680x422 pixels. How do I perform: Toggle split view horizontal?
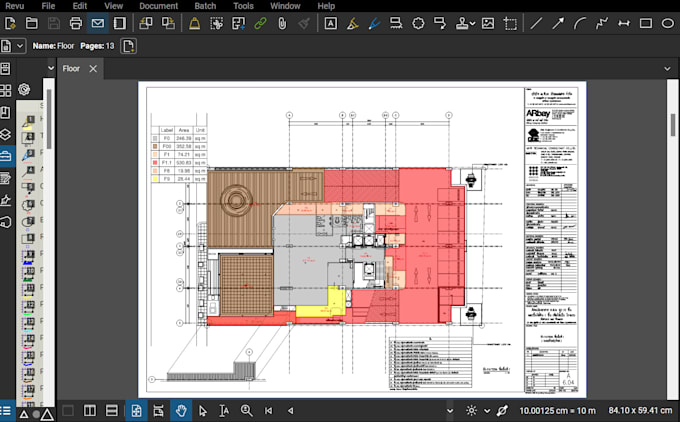[x=112, y=410]
